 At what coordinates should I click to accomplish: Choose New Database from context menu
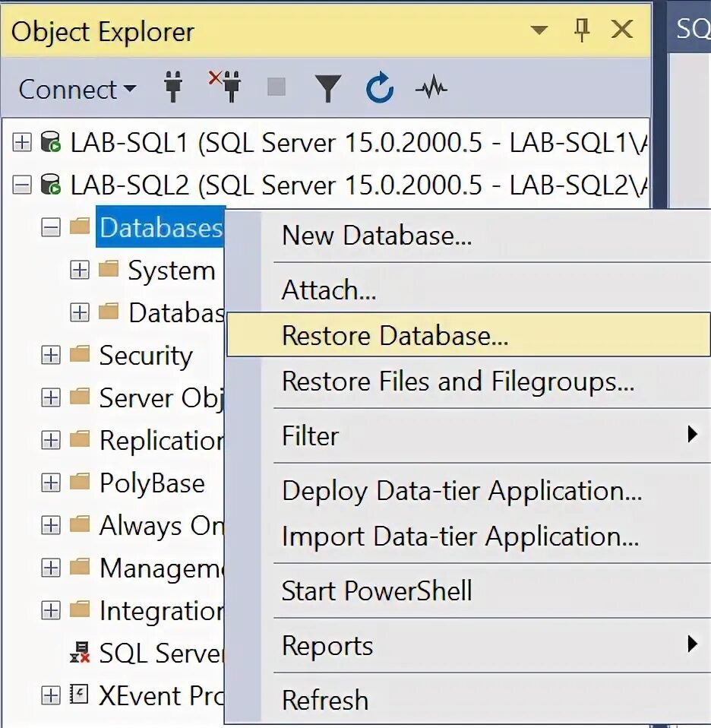click(x=469, y=236)
